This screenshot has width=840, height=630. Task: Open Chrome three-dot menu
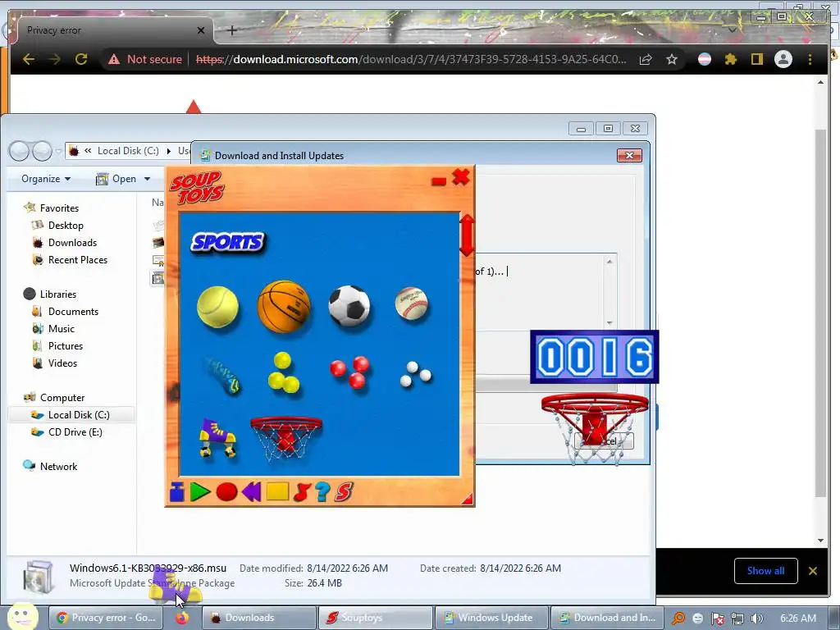pos(810,59)
